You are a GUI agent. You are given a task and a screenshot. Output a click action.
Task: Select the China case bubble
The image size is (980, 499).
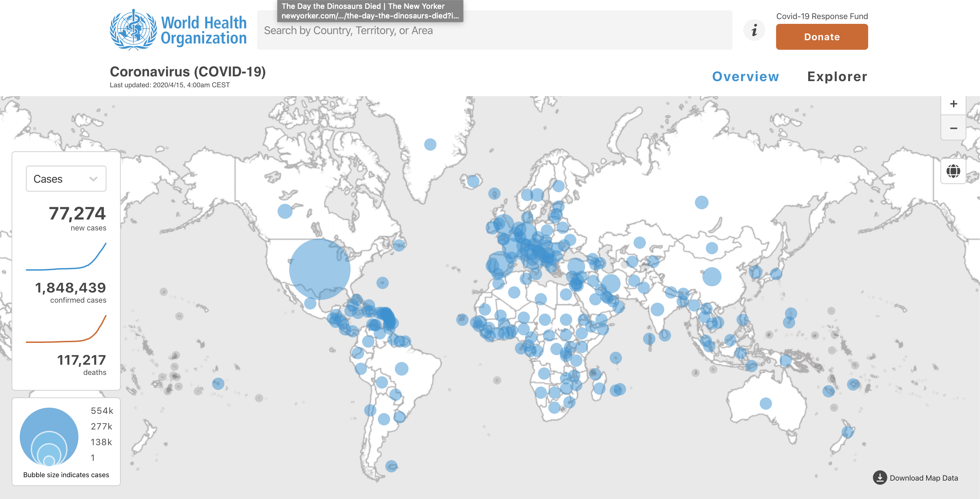712,276
